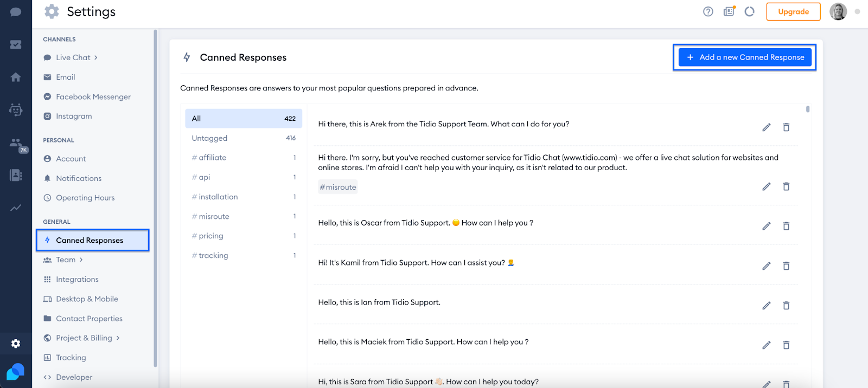Open the conversations chat bubble icon
Screen dimensions: 868x388
click(x=16, y=12)
